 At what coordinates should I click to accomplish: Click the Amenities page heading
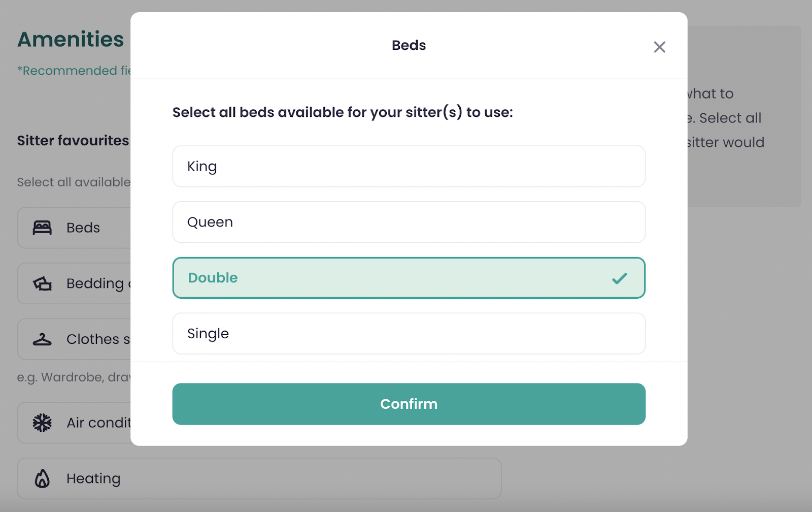pos(71,39)
